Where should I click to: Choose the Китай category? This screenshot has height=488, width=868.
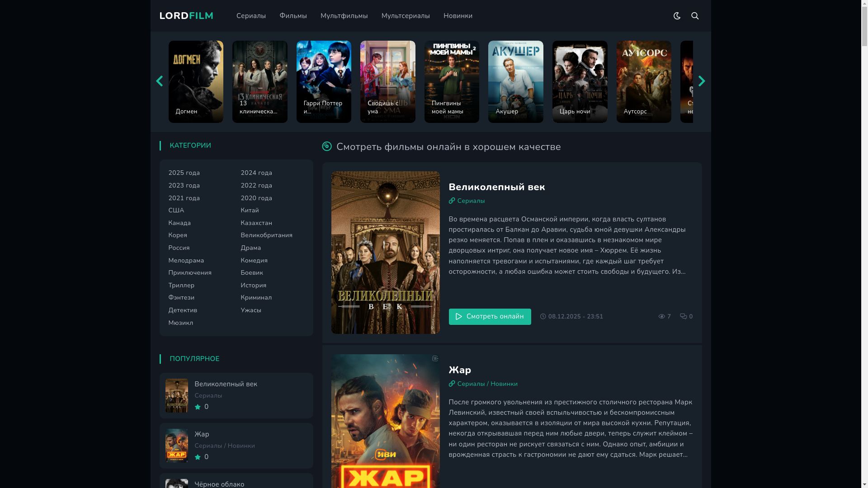[x=250, y=211]
